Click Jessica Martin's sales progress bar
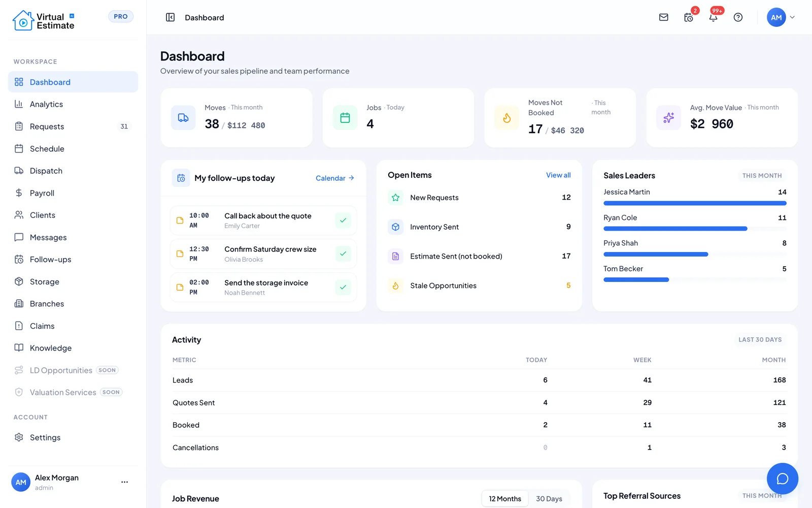Image resolution: width=812 pixels, height=508 pixels. (x=695, y=203)
